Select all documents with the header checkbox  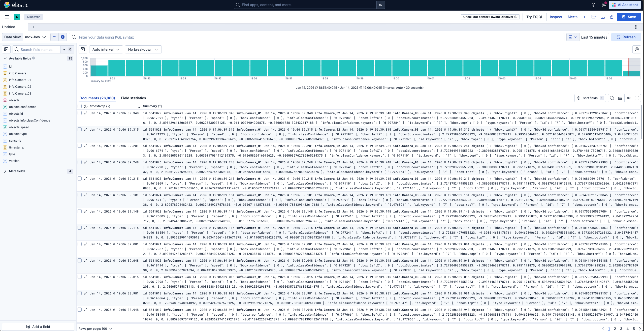pyautogui.click(x=80, y=106)
